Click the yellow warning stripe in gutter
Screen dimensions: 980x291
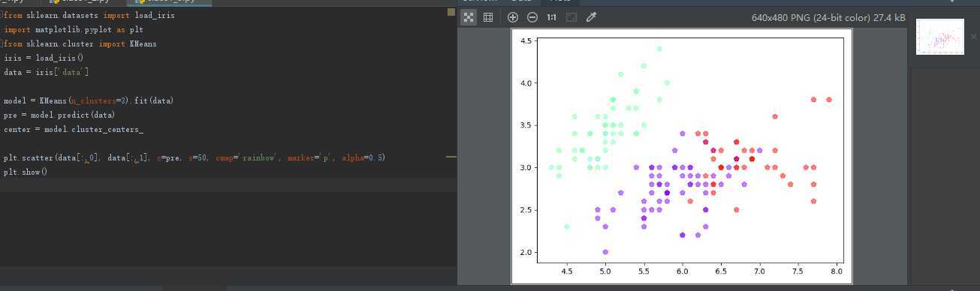pos(451,157)
